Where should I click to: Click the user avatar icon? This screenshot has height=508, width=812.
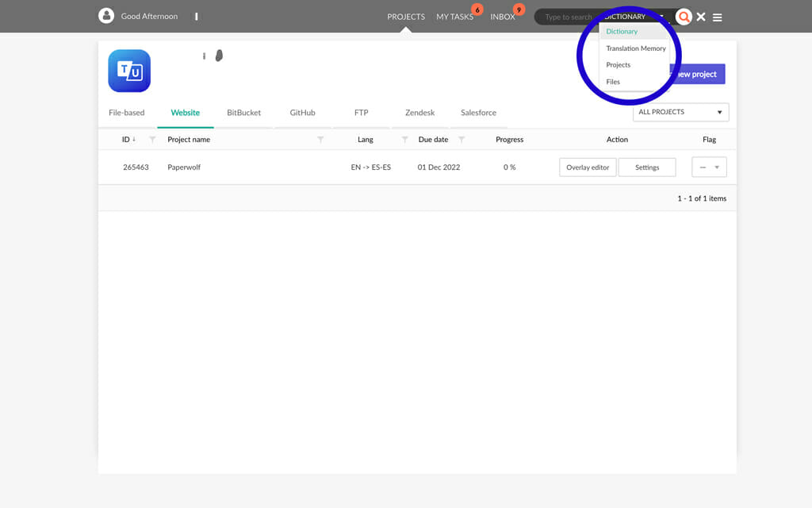[106, 16]
